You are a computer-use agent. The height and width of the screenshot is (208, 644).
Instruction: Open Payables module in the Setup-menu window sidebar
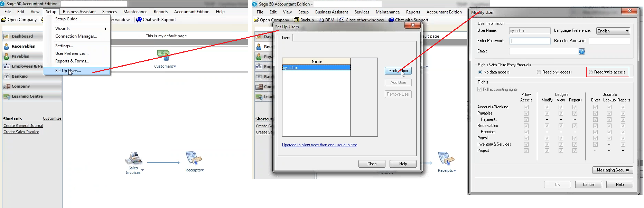tap(20, 56)
